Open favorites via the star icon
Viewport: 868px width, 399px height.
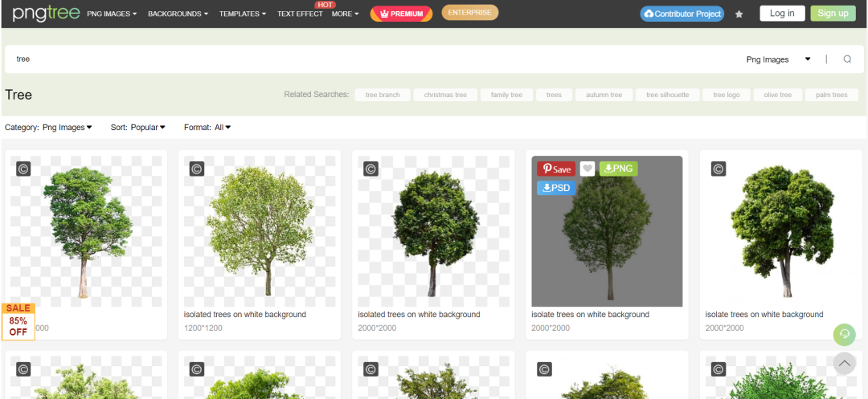coord(739,14)
